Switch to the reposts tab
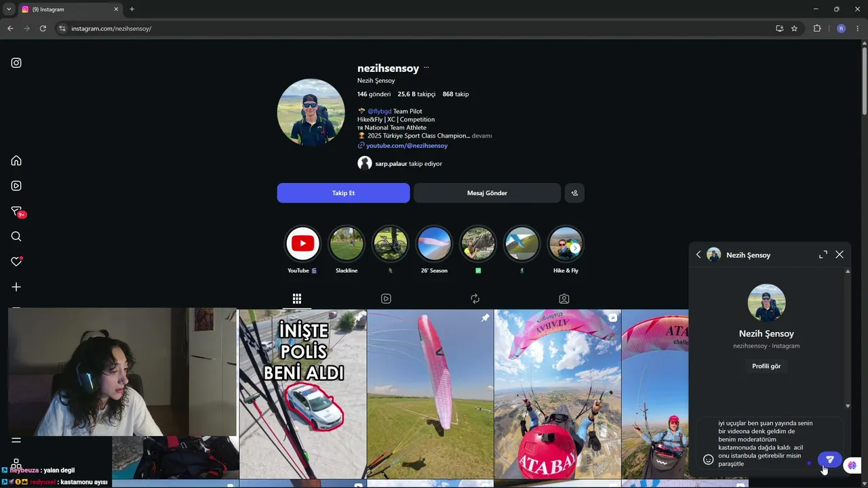The image size is (868, 488). [x=475, y=299]
